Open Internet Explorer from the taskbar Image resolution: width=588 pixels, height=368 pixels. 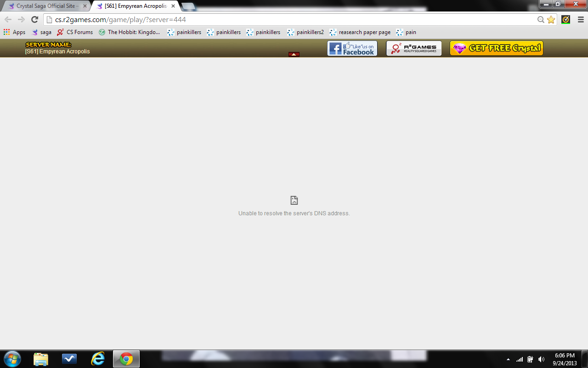click(98, 359)
